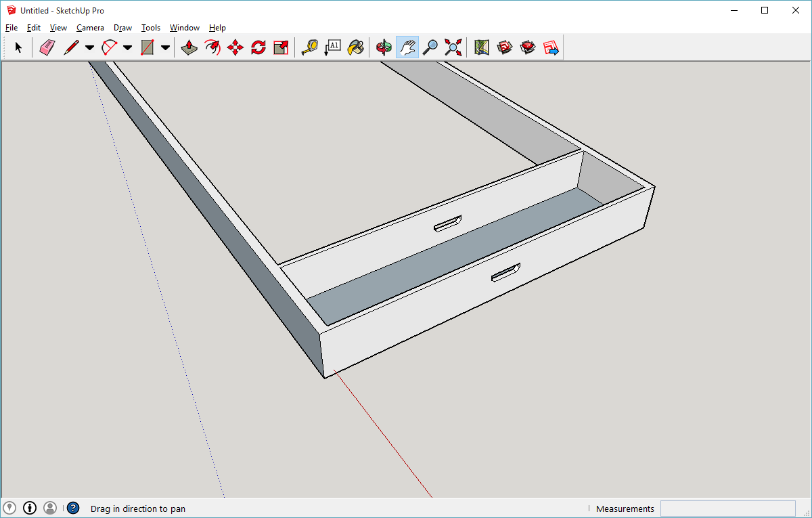Activate the Push/Pull tool
The image size is (812, 518).
(189, 47)
